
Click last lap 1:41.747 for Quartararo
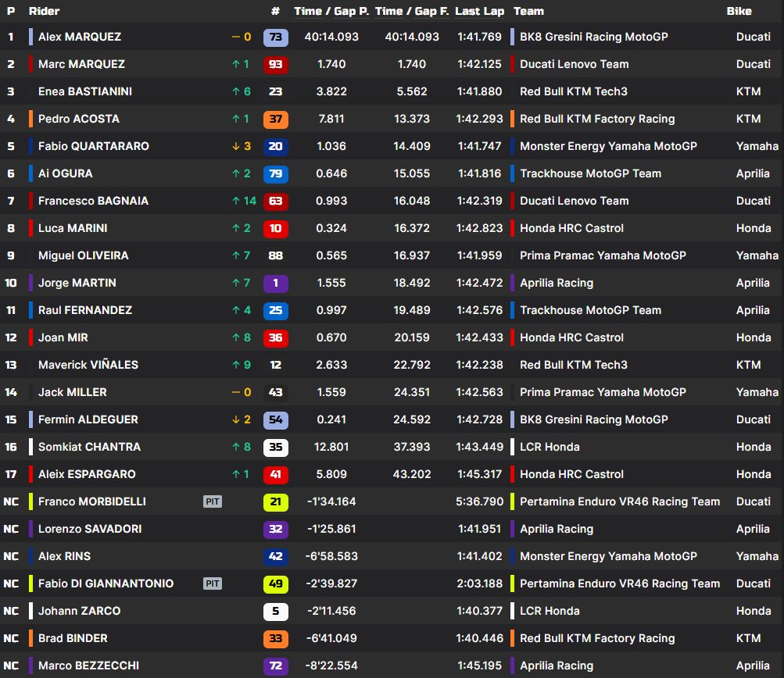click(x=479, y=146)
